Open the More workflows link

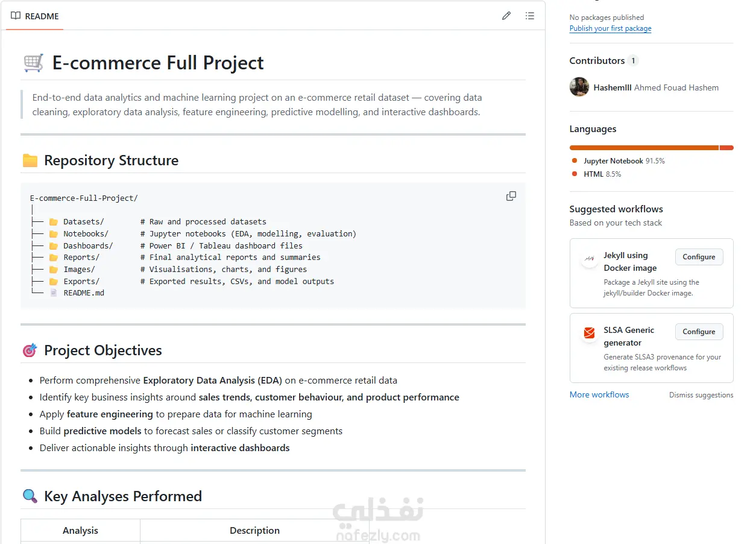[x=599, y=394]
